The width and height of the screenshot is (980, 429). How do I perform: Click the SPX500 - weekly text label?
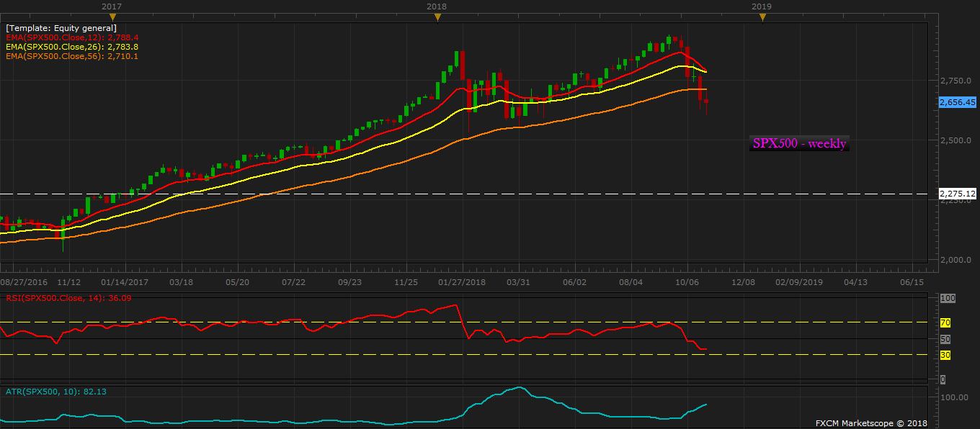pos(799,144)
